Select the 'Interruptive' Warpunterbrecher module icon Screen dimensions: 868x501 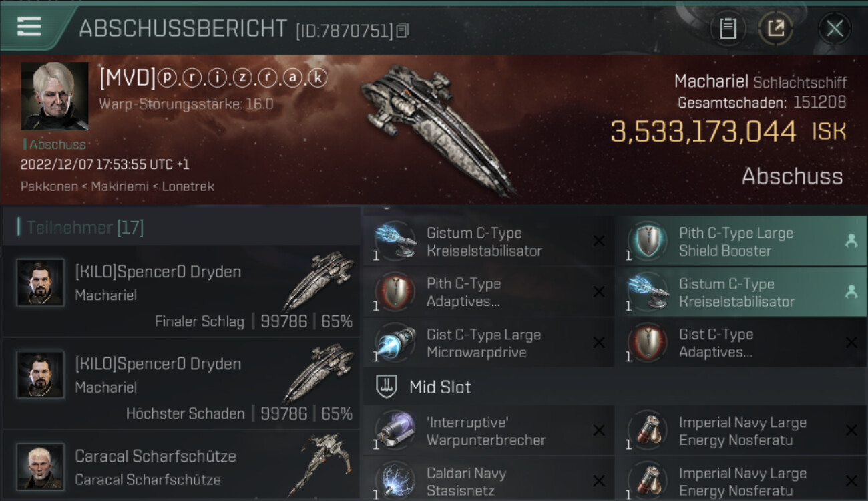coord(395,430)
